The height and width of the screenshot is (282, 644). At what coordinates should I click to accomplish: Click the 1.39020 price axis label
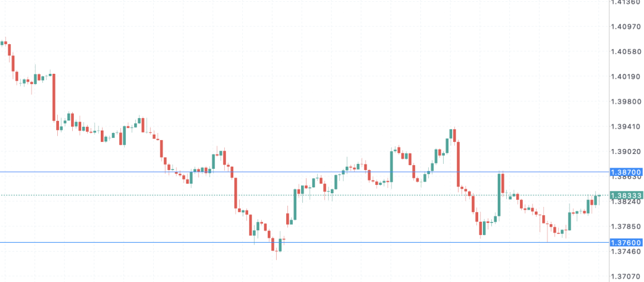[626, 151]
